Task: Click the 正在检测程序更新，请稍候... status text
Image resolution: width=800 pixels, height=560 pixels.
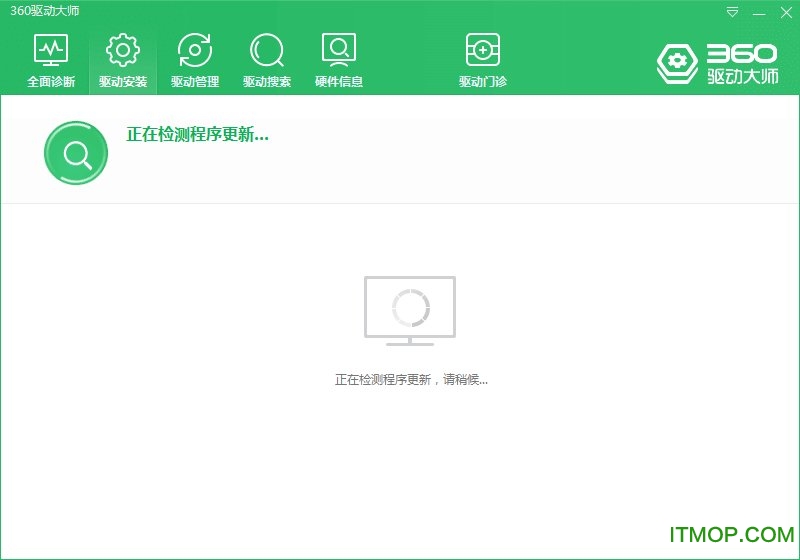Action: coord(411,379)
